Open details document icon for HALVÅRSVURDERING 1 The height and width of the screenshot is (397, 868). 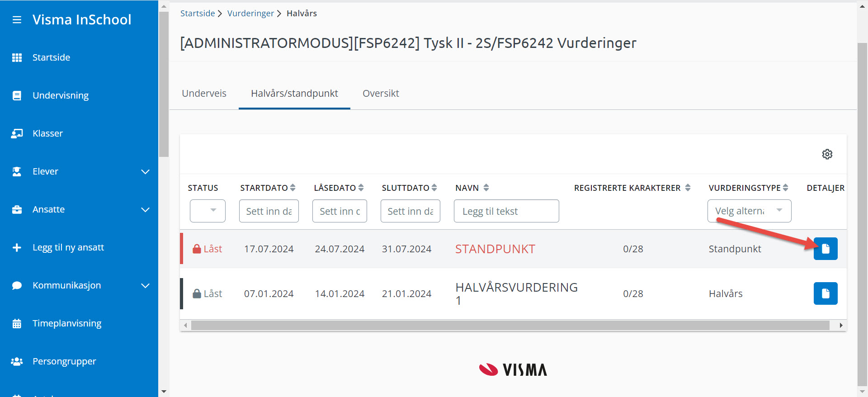tap(825, 293)
